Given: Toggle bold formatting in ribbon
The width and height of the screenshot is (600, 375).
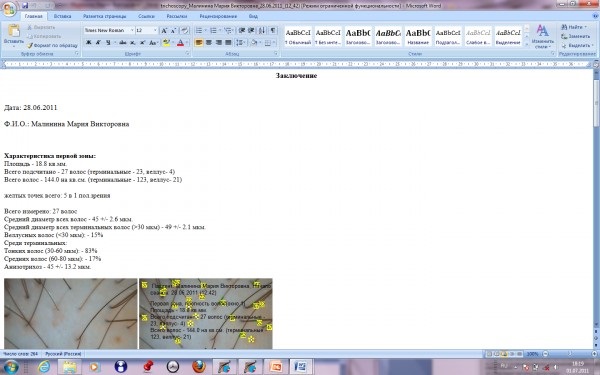Looking at the screenshot, I should pyautogui.click(x=88, y=42).
